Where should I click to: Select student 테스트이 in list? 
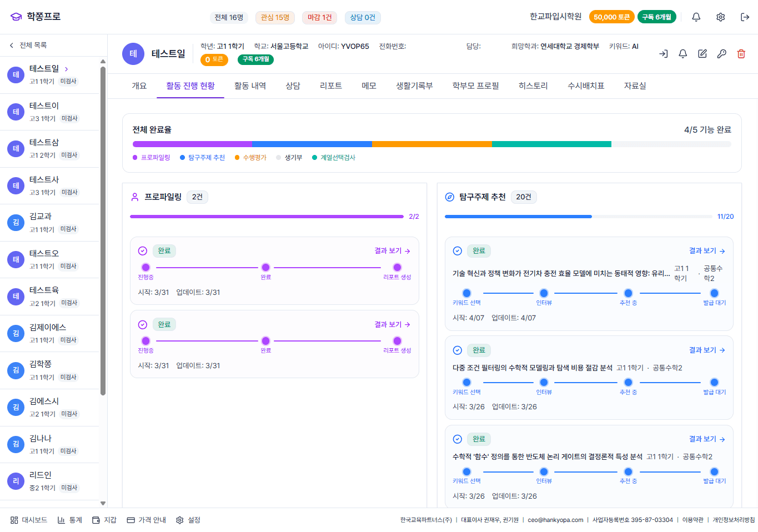tap(50, 112)
